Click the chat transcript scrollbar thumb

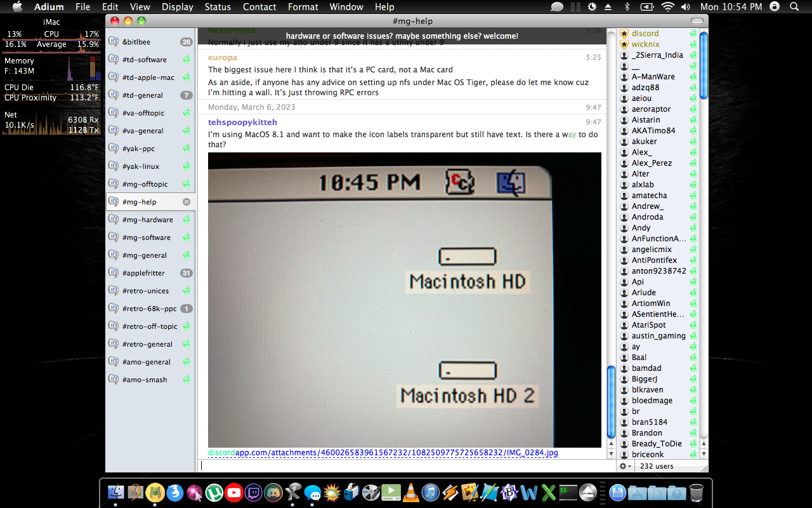pyautogui.click(x=612, y=402)
